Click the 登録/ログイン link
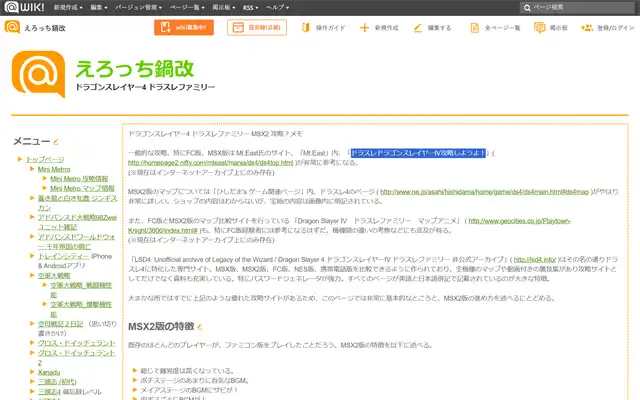This screenshot has width=640, height=400. (x=616, y=28)
